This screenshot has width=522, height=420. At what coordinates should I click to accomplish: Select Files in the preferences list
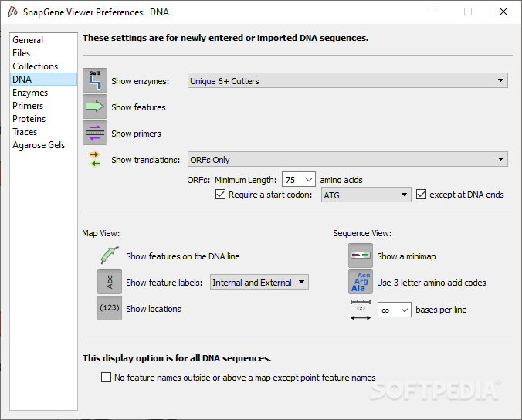tap(43, 53)
